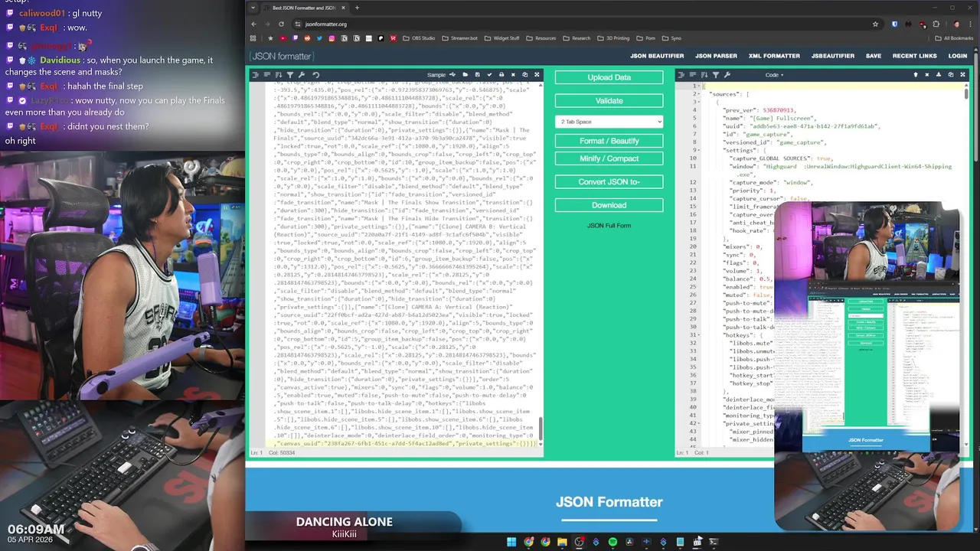Click the open file folder icon in left editor
Image resolution: width=980 pixels, height=551 pixels.
pos(465,75)
